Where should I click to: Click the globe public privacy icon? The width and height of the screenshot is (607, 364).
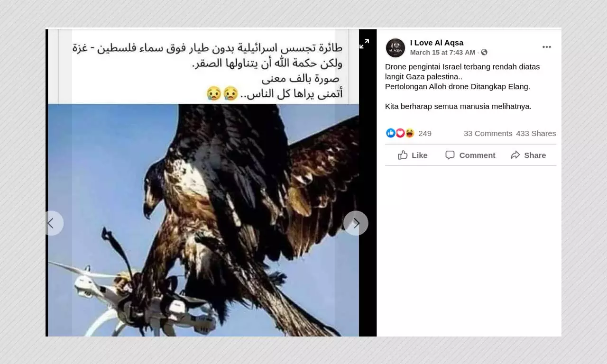tap(484, 53)
